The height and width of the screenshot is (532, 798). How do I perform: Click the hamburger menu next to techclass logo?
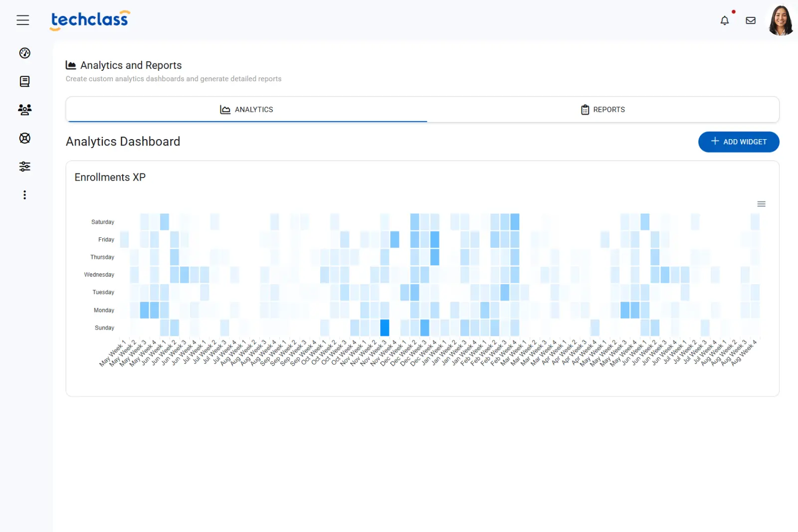[x=23, y=20]
